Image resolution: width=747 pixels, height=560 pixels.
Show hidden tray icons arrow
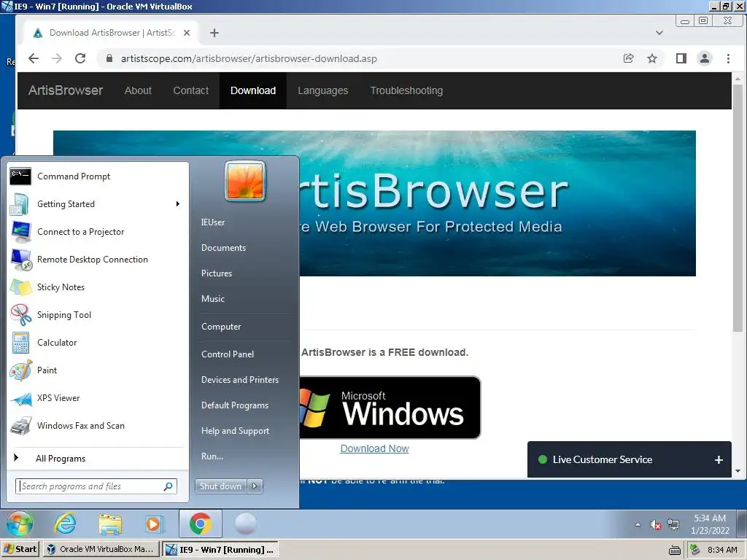pyautogui.click(x=638, y=525)
